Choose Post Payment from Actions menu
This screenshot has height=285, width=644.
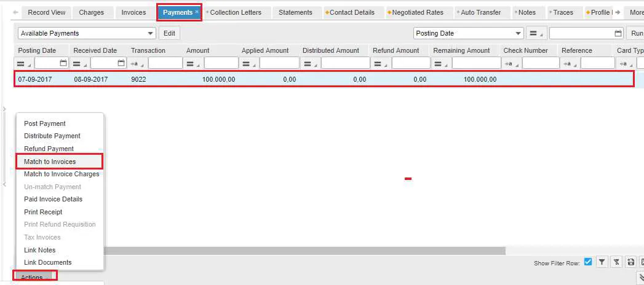pos(45,123)
